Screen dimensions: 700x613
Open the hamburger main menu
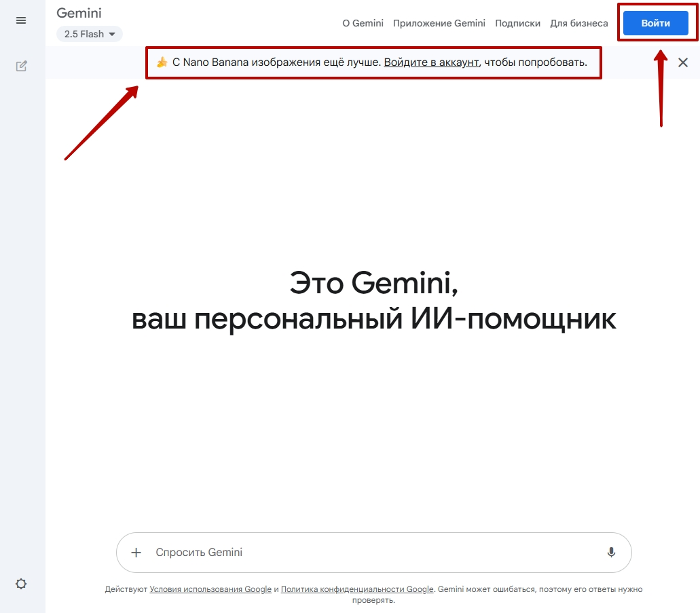(21, 20)
